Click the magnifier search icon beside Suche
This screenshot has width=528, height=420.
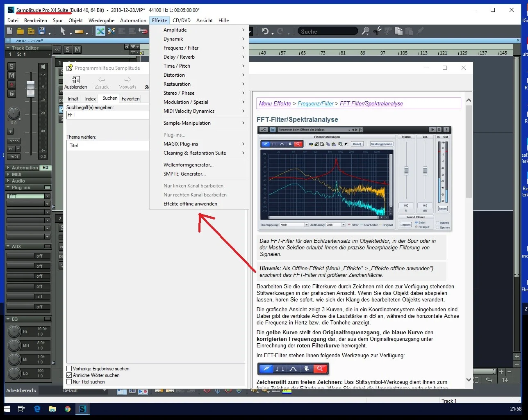tap(365, 31)
